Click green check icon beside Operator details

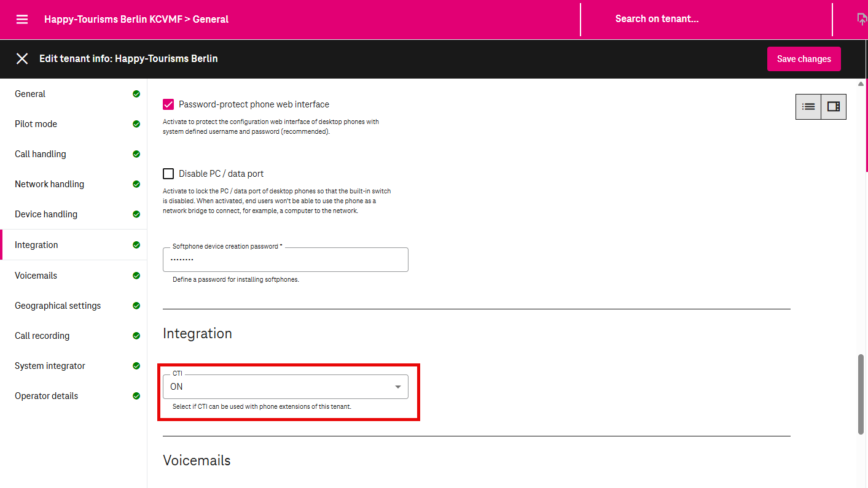[136, 396]
